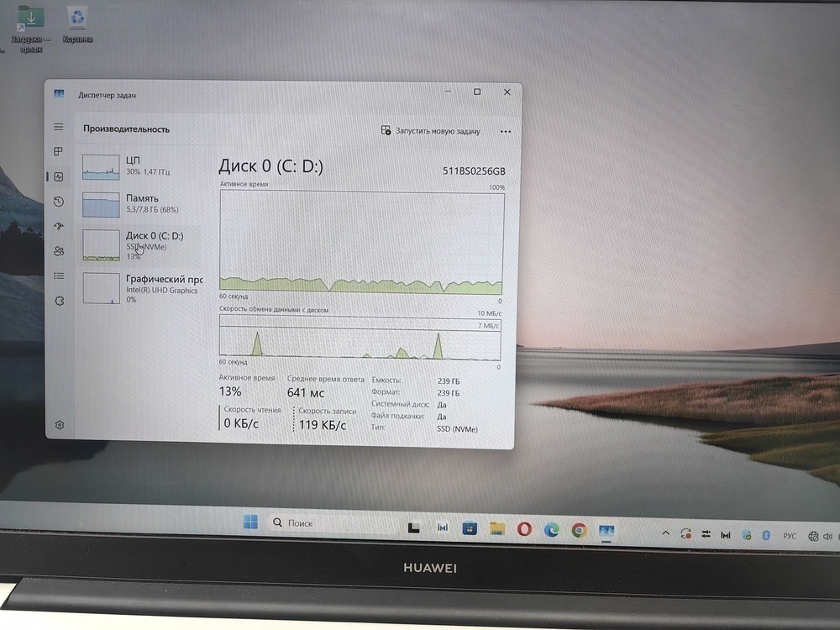Click 'Запустить новую задачу' button
The image size is (840, 630).
pyautogui.click(x=431, y=131)
